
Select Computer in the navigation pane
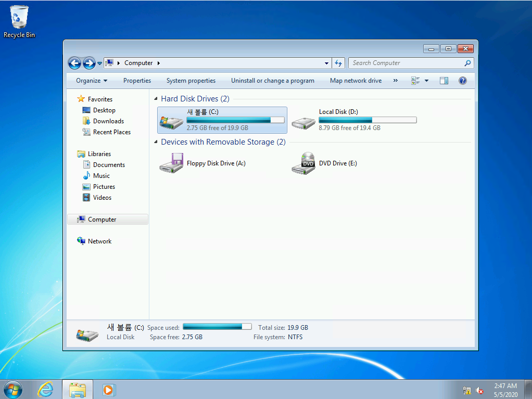click(108, 220)
